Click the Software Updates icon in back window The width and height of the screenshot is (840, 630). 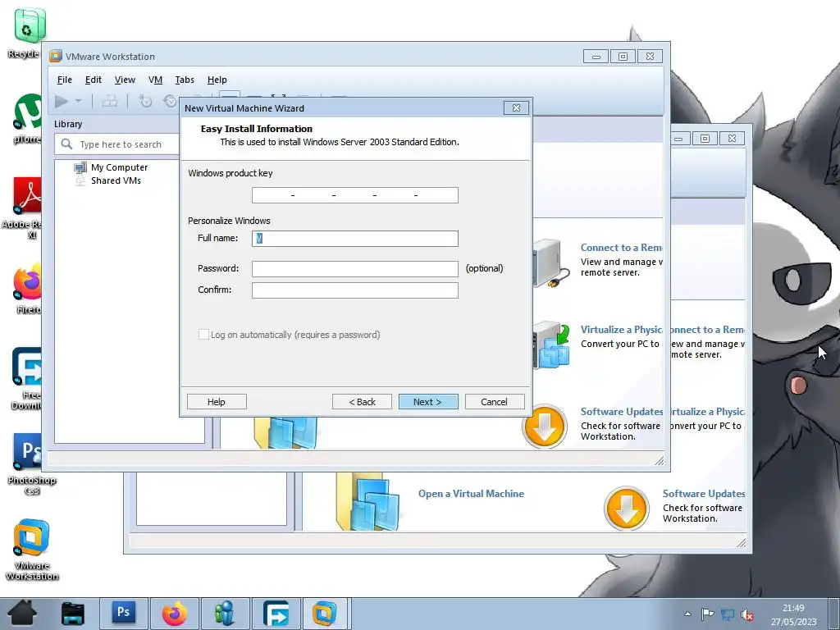pos(627,509)
